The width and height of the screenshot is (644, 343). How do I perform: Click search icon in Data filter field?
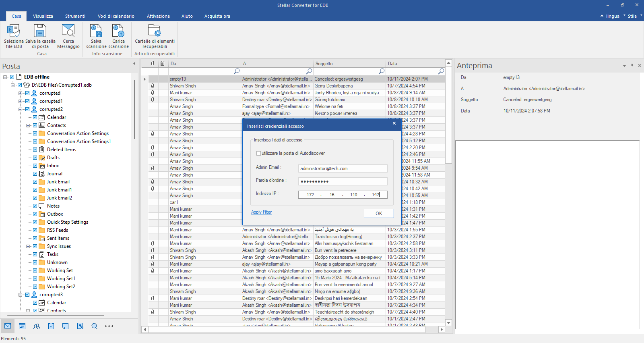coord(441,71)
